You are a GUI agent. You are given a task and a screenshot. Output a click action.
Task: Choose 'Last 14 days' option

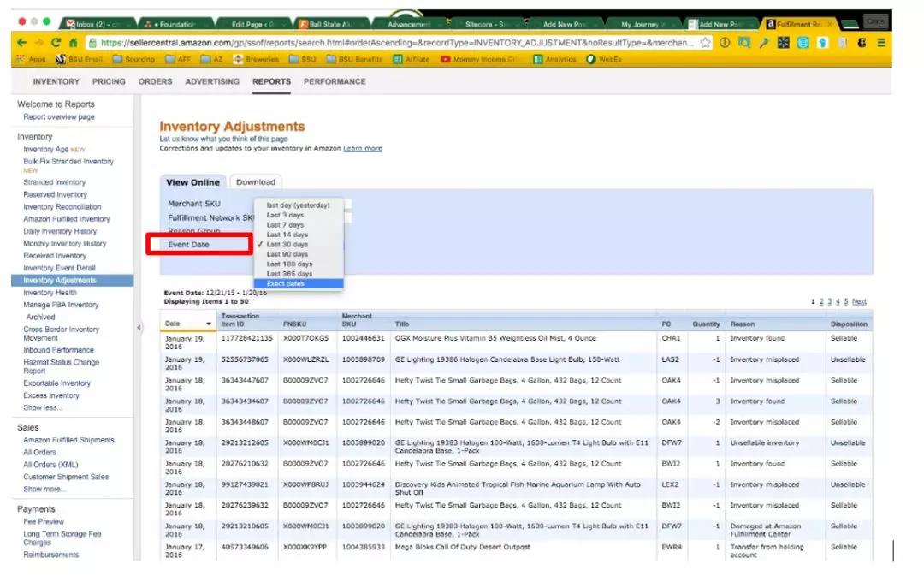point(299,235)
